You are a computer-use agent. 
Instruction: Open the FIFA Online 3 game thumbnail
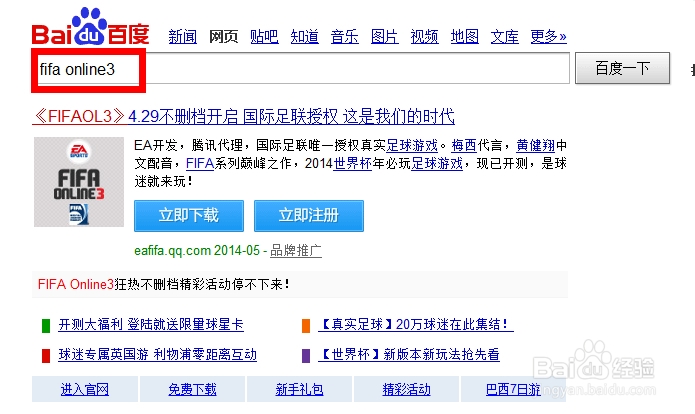pos(79,182)
